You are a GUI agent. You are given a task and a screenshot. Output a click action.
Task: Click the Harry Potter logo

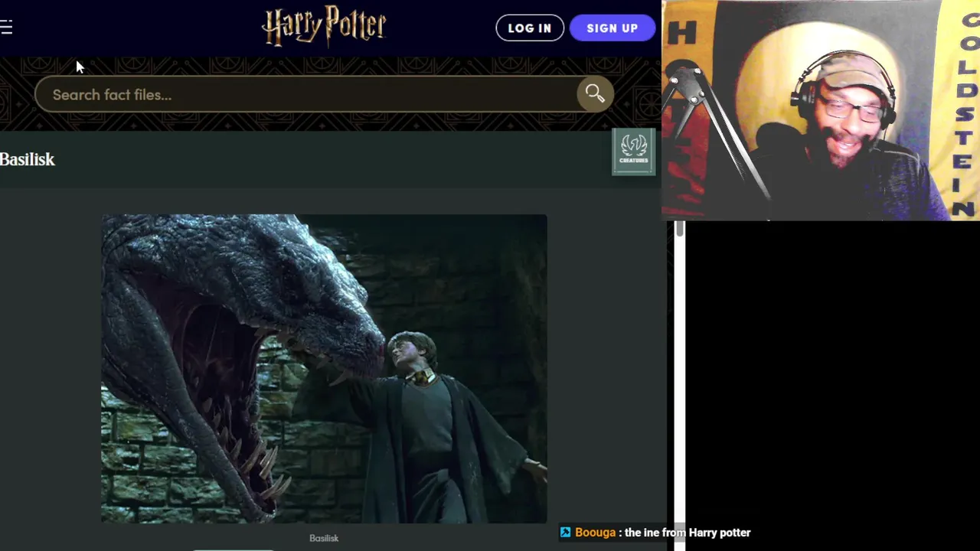tap(324, 27)
